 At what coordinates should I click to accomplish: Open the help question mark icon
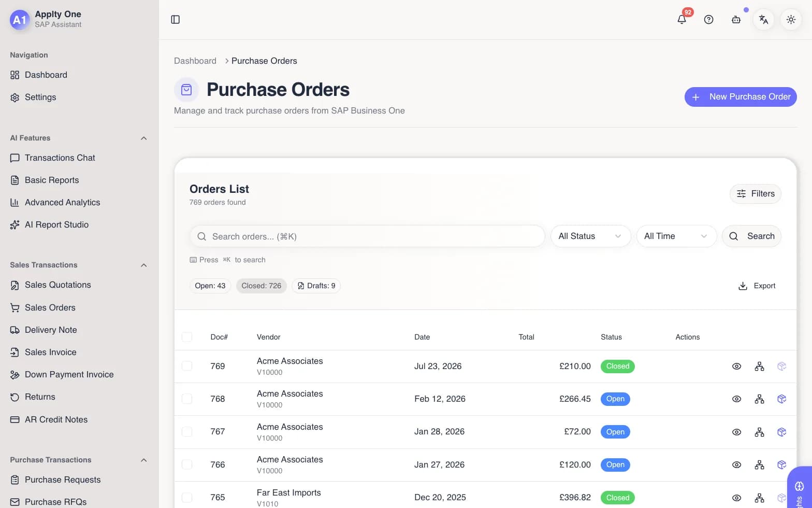tap(709, 20)
